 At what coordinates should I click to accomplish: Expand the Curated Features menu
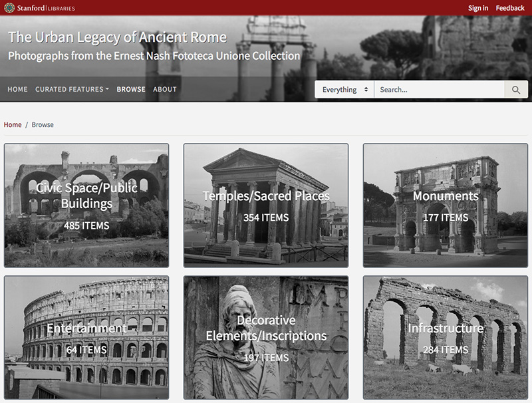coord(72,89)
